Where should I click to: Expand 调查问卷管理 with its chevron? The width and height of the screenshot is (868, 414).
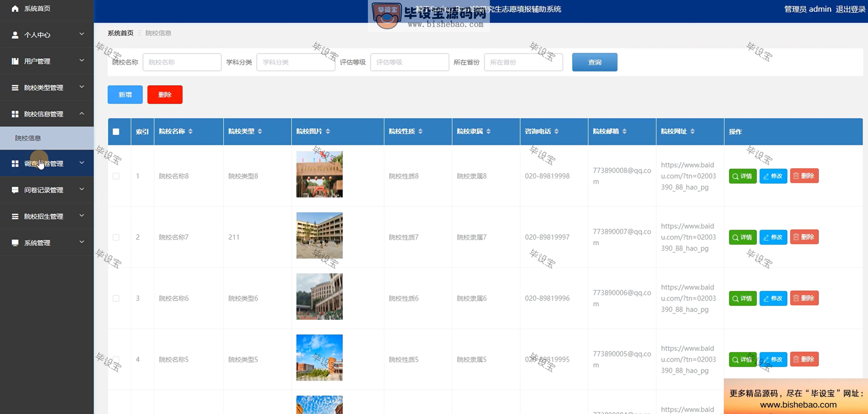pos(82,163)
